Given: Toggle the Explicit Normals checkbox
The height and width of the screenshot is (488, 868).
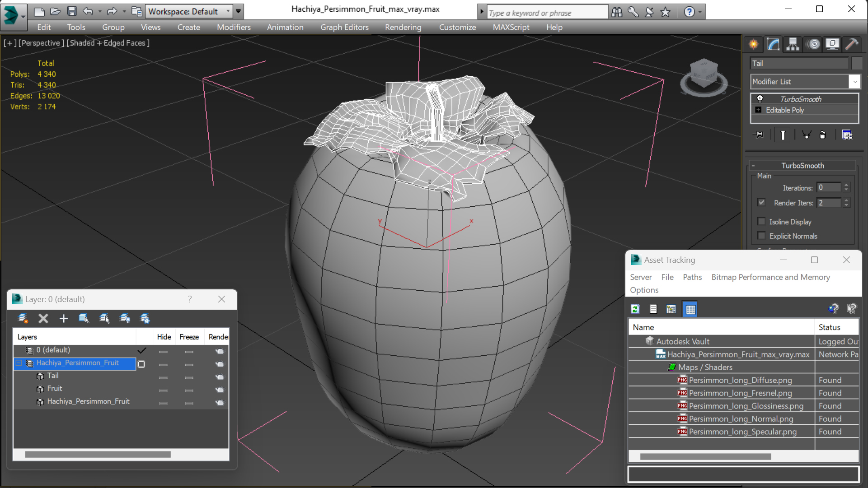Looking at the screenshot, I should (x=762, y=236).
